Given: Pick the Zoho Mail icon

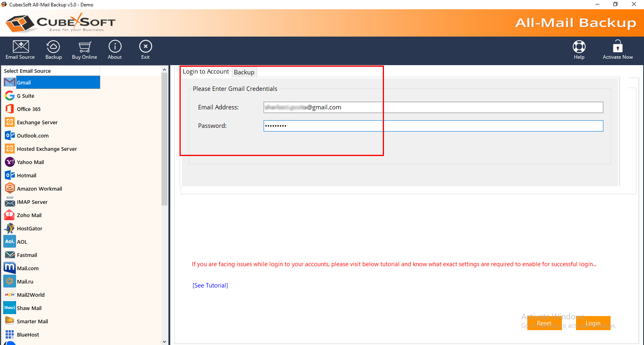Looking at the screenshot, I should tap(10, 215).
